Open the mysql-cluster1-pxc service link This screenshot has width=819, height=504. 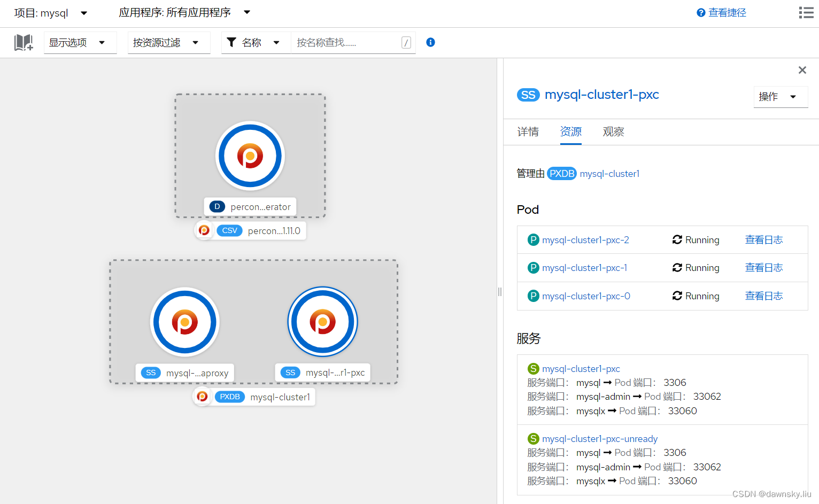tap(581, 369)
